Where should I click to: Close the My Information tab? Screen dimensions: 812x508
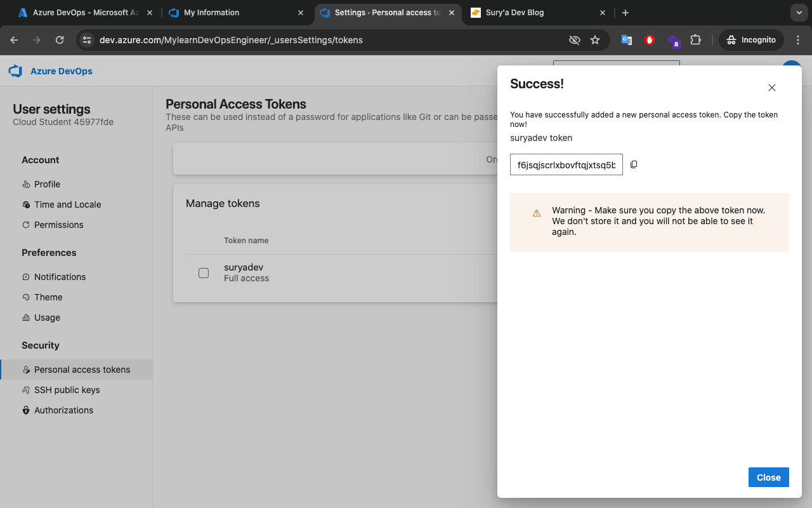pos(301,13)
